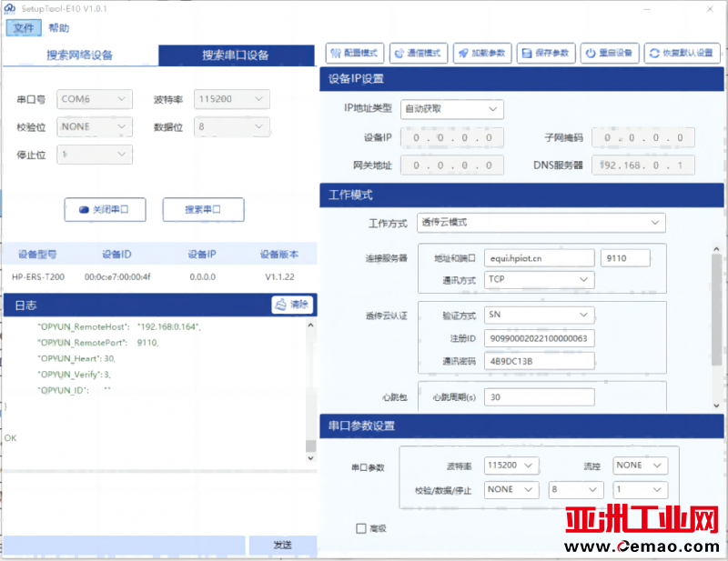
Task: Save parameters with 保存参数 button
Action: point(546,53)
